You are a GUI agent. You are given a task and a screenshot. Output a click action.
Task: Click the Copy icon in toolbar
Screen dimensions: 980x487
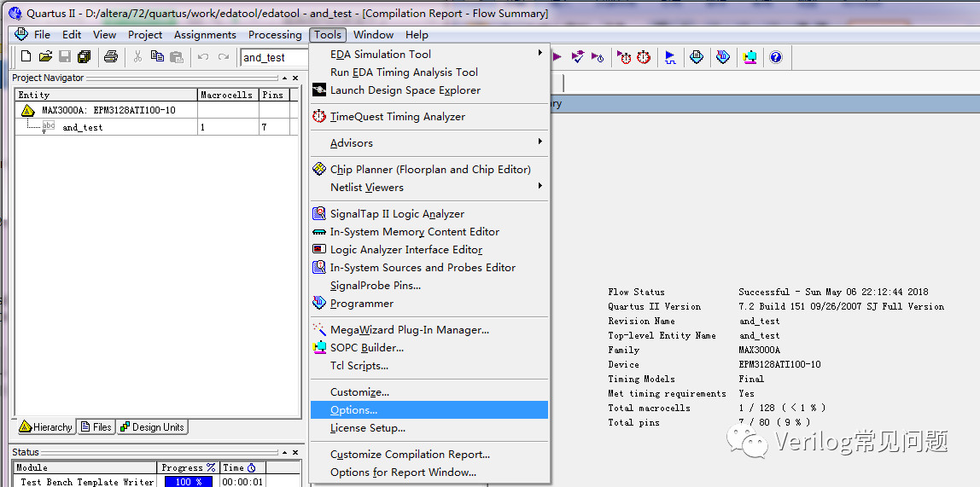pos(157,57)
